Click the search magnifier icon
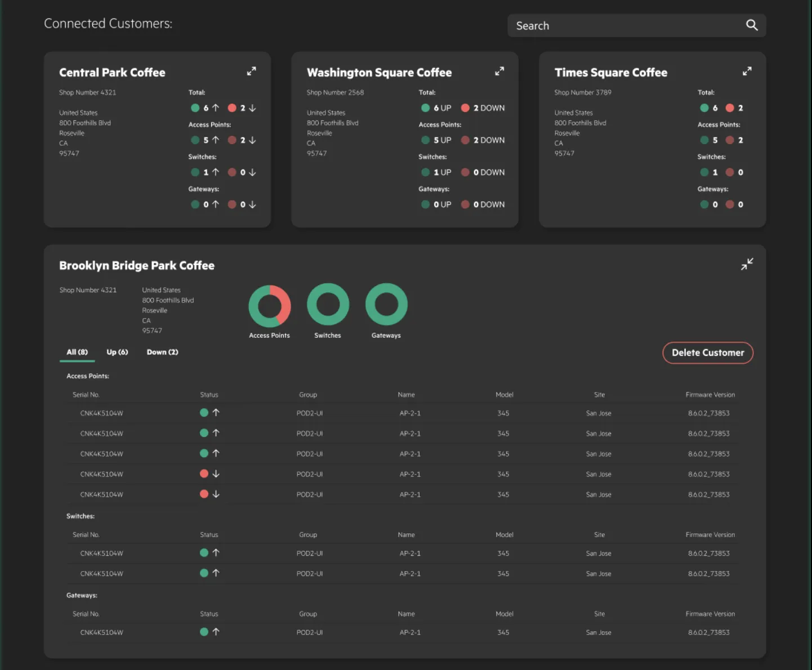 point(752,25)
